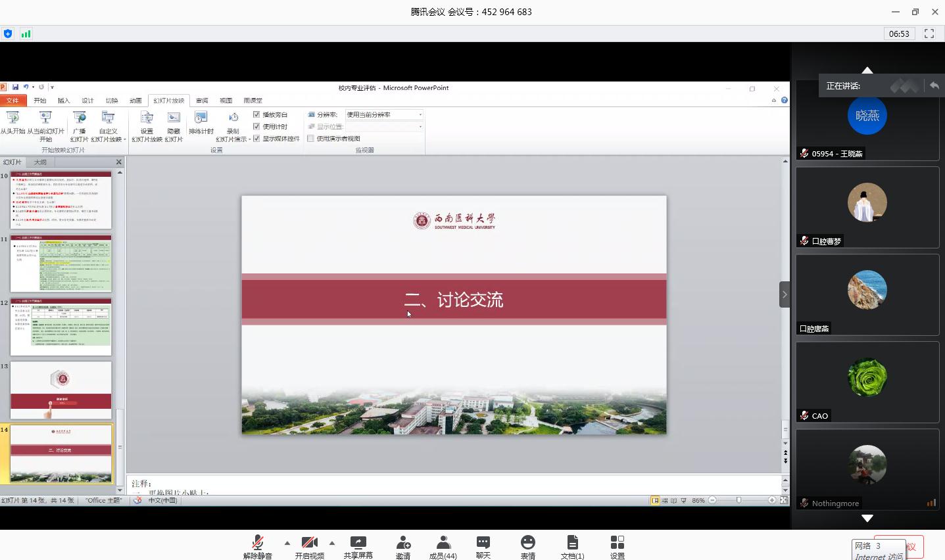This screenshot has width=945, height=560.
Task: Uncheck the 使用计时 checkbox
Action: click(256, 126)
